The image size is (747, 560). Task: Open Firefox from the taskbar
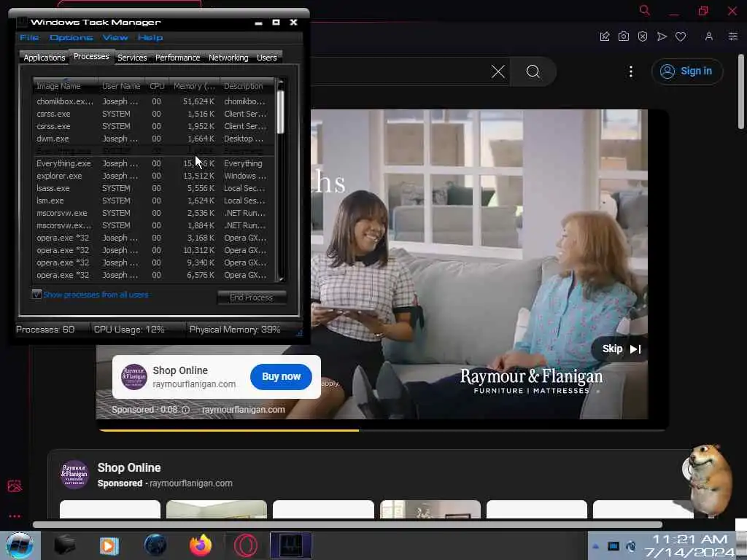point(201,545)
